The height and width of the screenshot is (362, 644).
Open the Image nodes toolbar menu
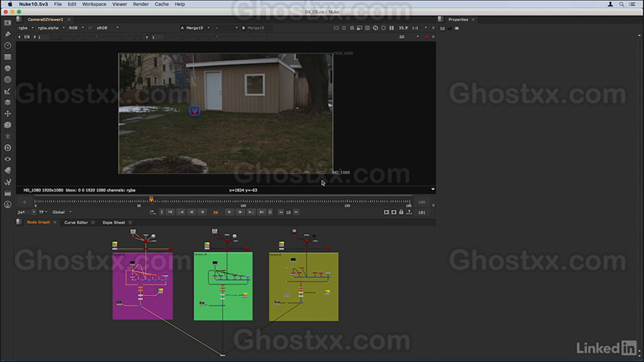7,23
